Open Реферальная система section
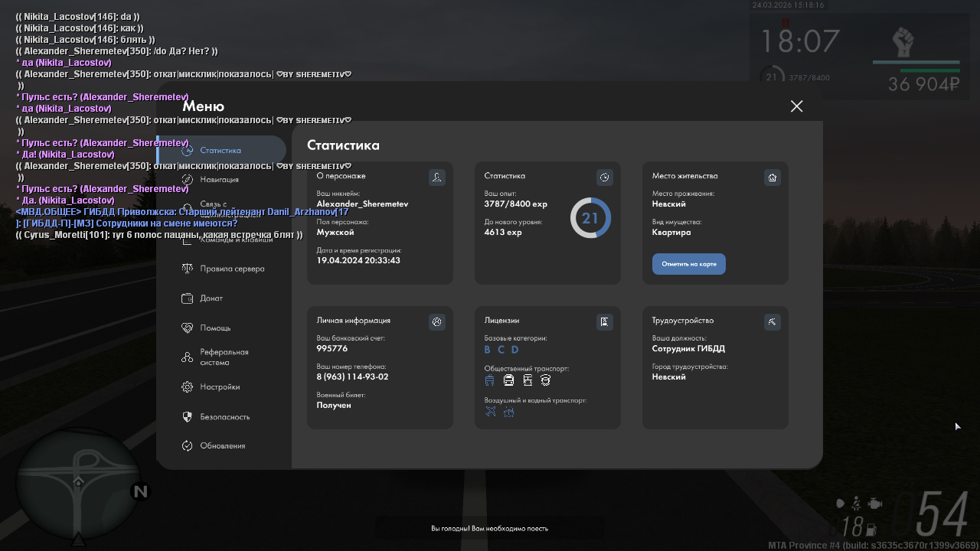The image size is (980, 551). coord(224,357)
